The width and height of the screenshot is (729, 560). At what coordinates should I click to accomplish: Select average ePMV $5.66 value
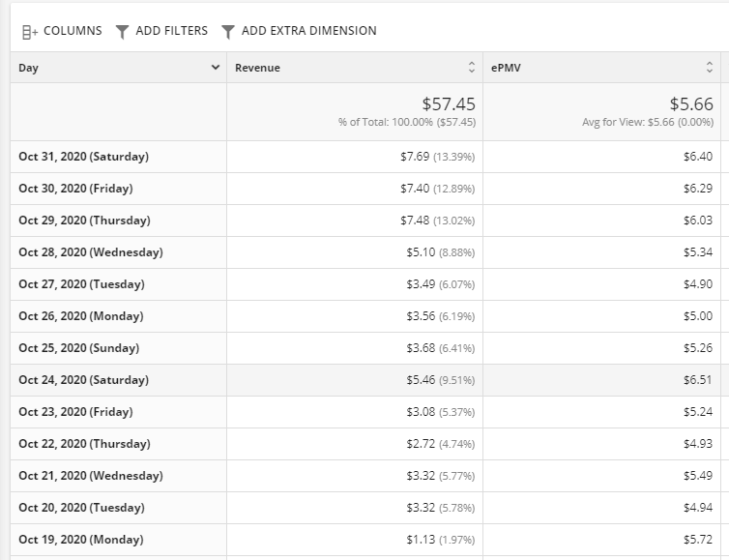point(691,103)
